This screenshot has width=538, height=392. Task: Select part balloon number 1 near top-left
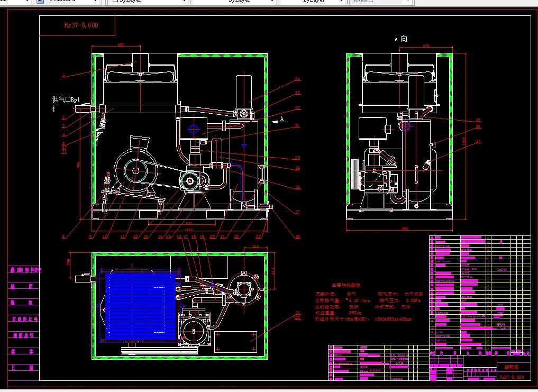point(64,76)
